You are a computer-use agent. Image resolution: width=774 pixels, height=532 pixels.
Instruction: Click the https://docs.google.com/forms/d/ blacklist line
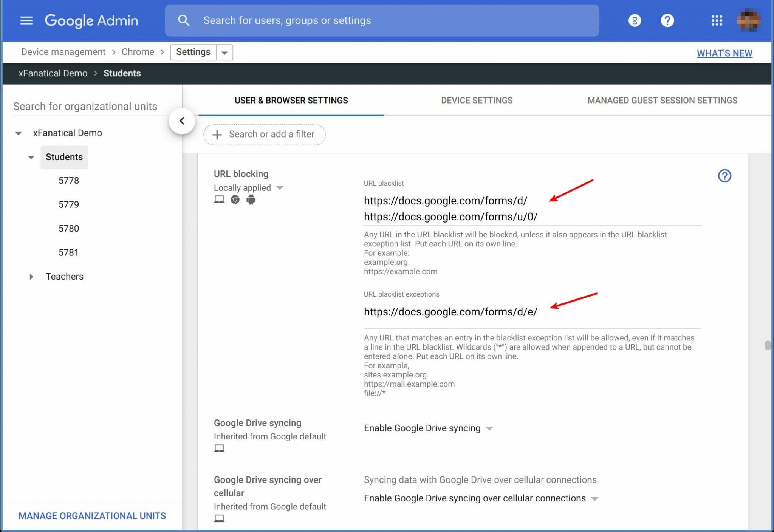point(445,201)
